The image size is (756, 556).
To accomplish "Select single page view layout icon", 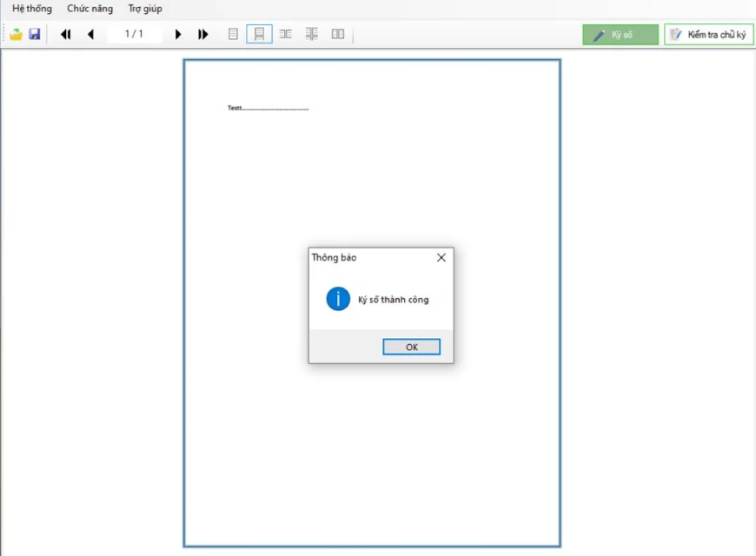I will coord(234,34).
